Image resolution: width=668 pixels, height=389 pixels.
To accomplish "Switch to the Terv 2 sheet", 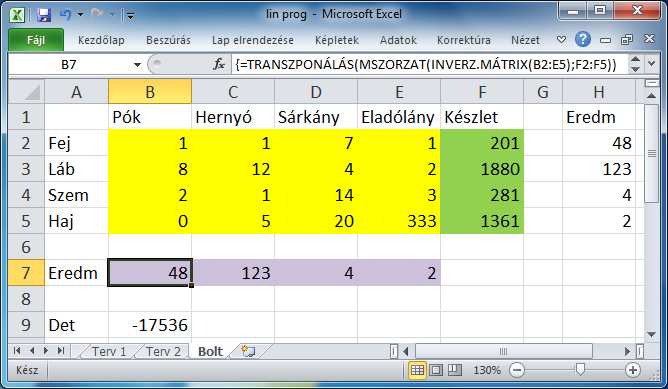I will click(163, 352).
